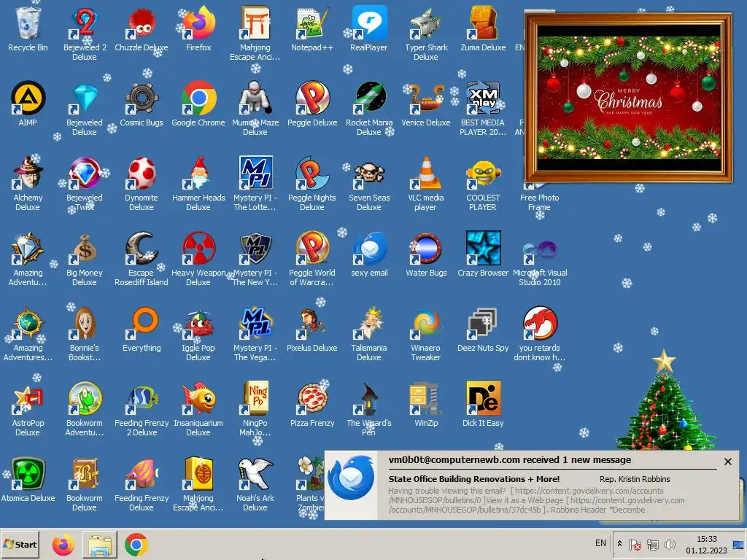The image size is (747, 560).
Task: Launch Bejeweled 2 Deluxe shortcut
Action: click(85, 34)
